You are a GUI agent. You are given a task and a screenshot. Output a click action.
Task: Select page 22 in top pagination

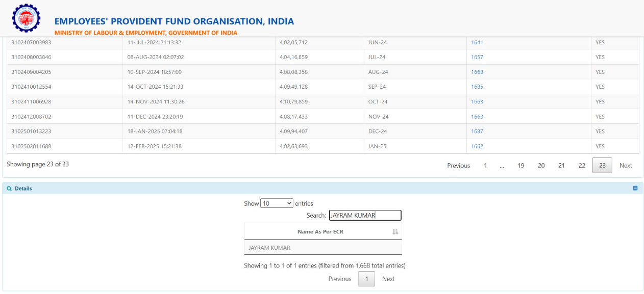(x=582, y=166)
